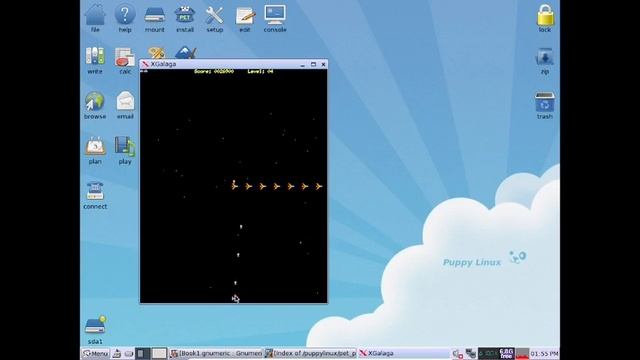Viewport: 640px width, 360px height.
Task: Close the XGalaga window
Action: [323, 64]
